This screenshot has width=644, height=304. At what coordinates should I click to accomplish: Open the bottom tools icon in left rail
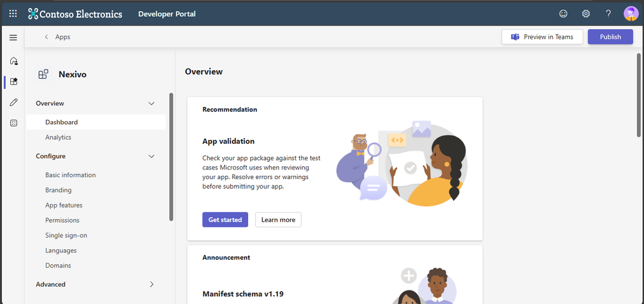click(14, 123)
